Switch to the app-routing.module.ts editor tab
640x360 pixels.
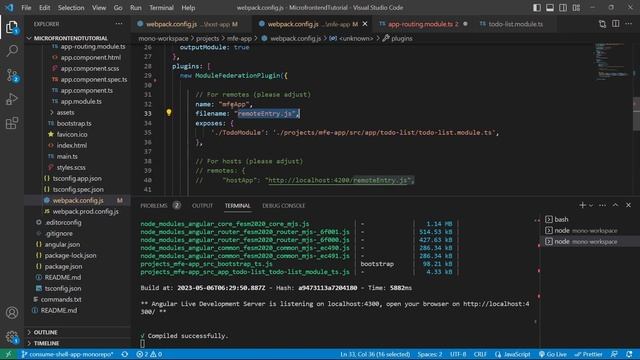click(x=422, y=24)
